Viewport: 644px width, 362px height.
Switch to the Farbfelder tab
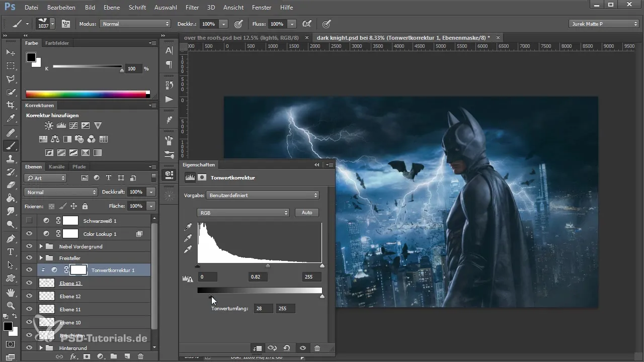pos(57,43)
